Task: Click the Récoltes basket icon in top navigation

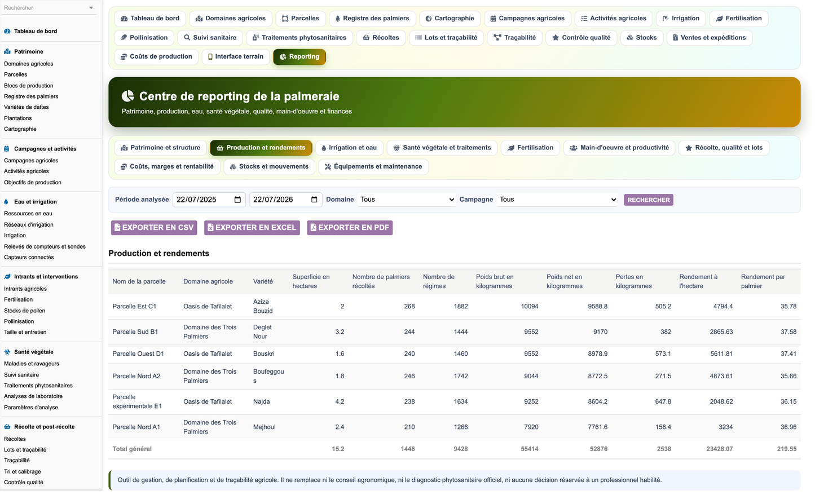Action: [366, 38]
